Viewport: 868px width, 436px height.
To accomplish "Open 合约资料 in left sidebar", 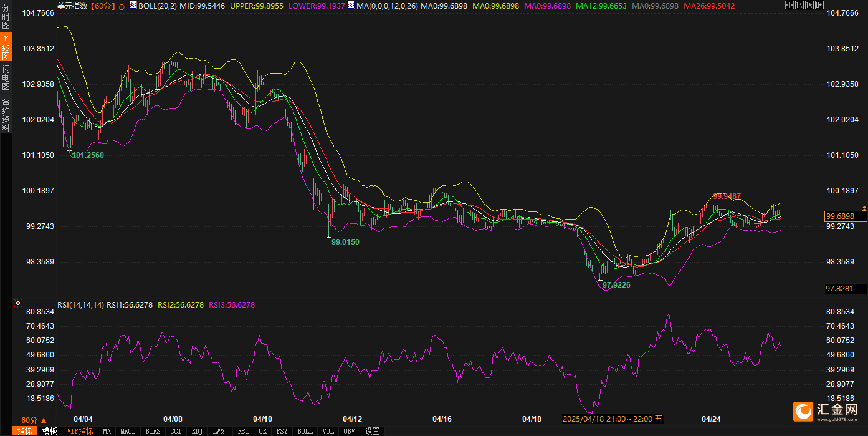I will [6, 114].
